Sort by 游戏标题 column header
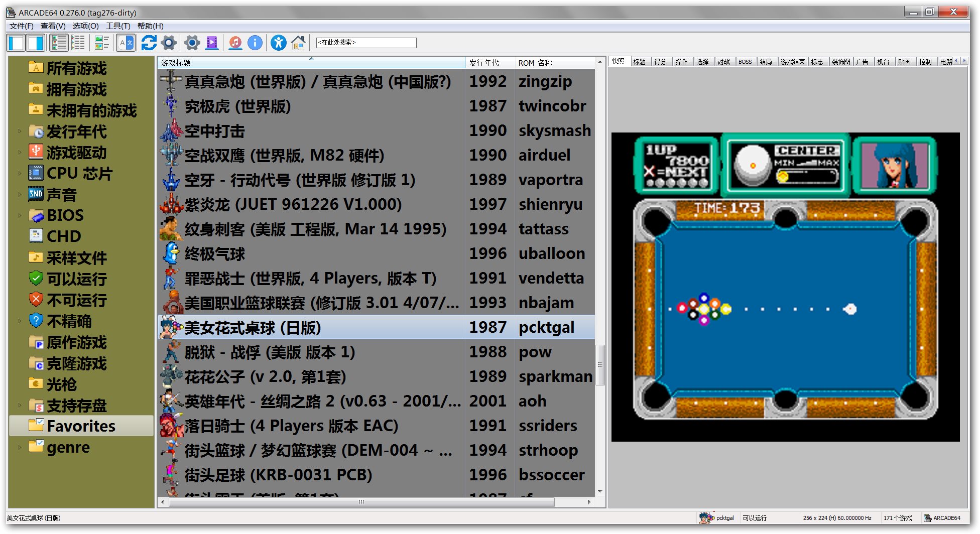 pos(312,63)
